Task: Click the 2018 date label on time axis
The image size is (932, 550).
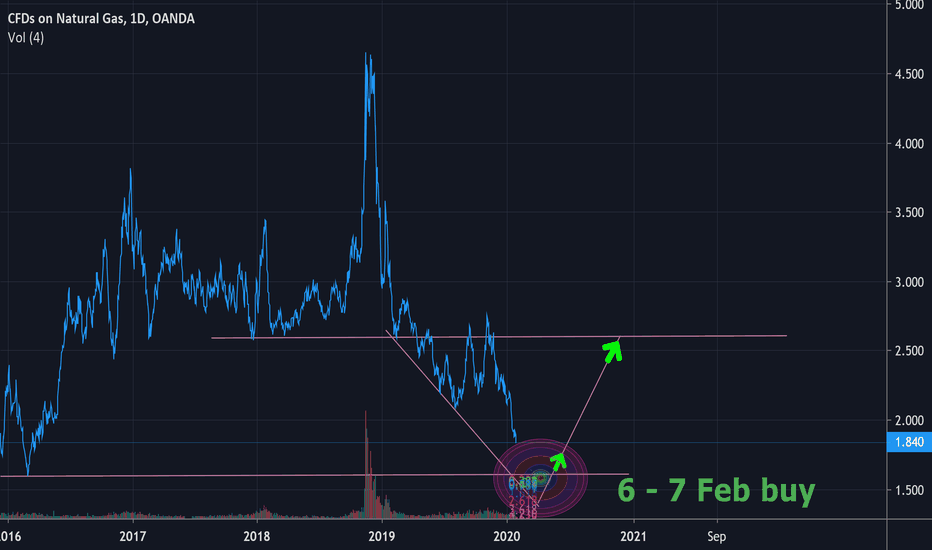Action: click(x=257, y=536)
